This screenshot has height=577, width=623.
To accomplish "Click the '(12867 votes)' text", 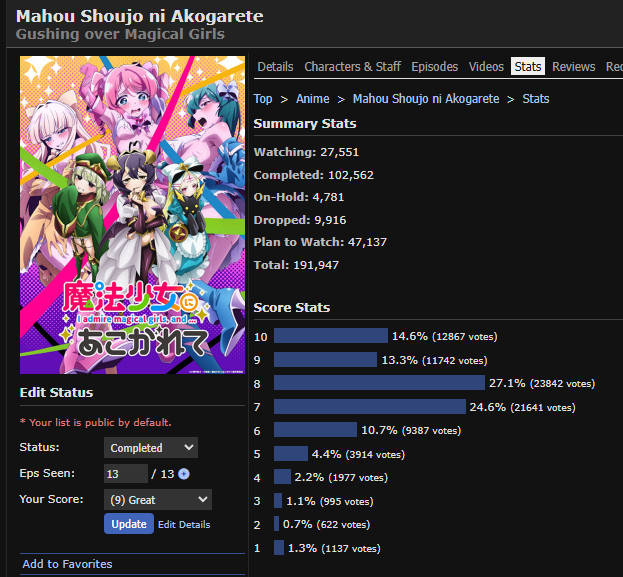I will (x=464, y=337).
